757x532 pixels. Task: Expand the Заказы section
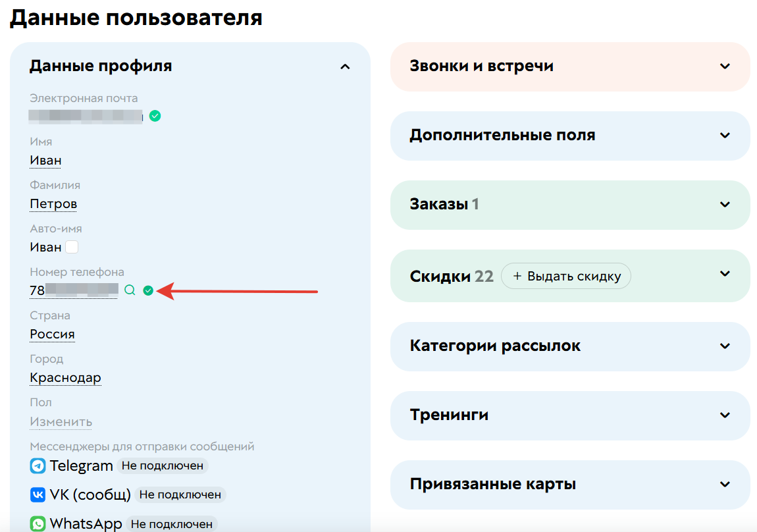coord(725,205)
